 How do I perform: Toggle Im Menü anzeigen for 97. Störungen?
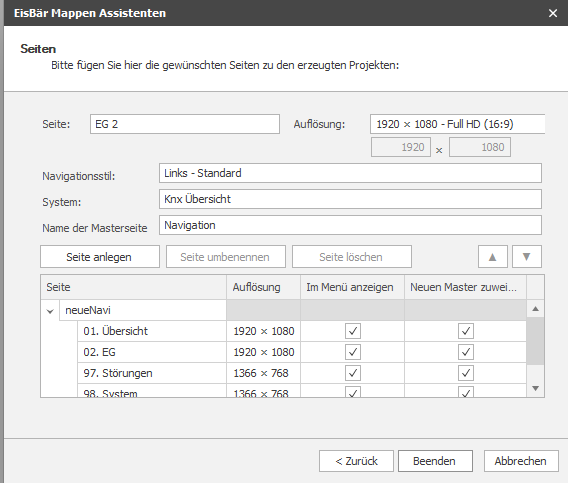tap(353, 373)
